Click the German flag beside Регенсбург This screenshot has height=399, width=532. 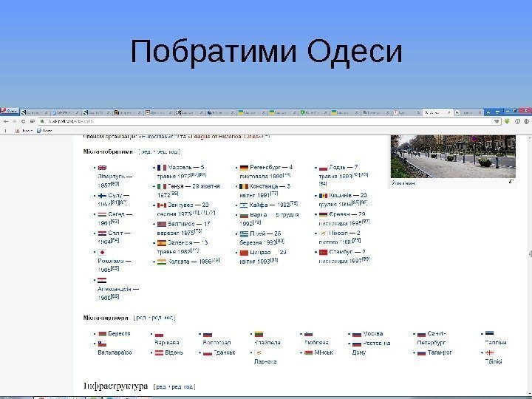click(245, 168)
